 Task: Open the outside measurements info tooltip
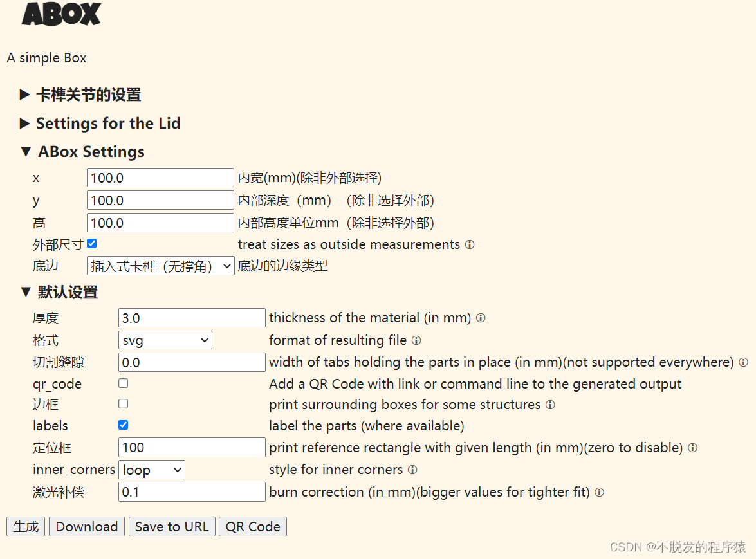[470, 244]
